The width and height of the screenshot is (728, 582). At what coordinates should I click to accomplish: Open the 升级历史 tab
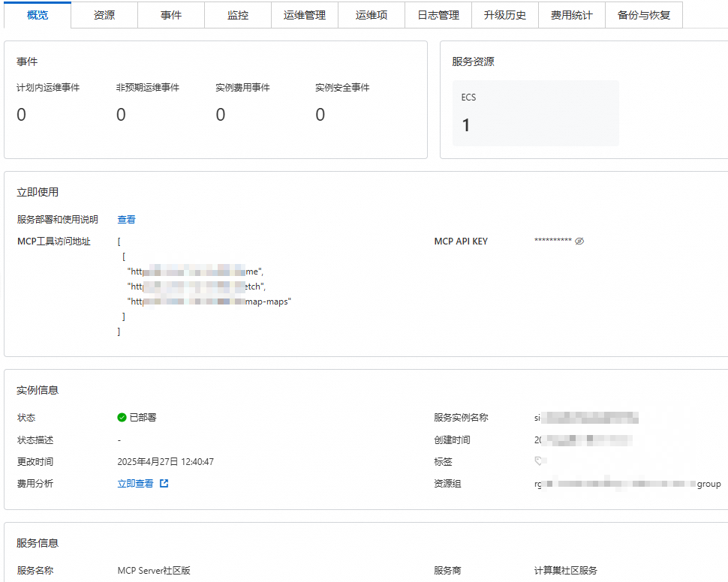[x=505, y=15]
